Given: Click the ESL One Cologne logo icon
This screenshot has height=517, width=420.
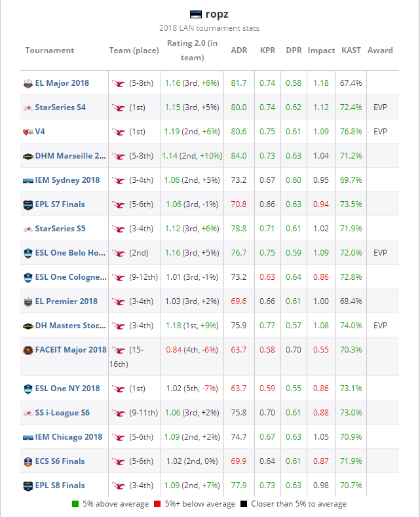Looking at the screenshot, I should pos(28,277).
